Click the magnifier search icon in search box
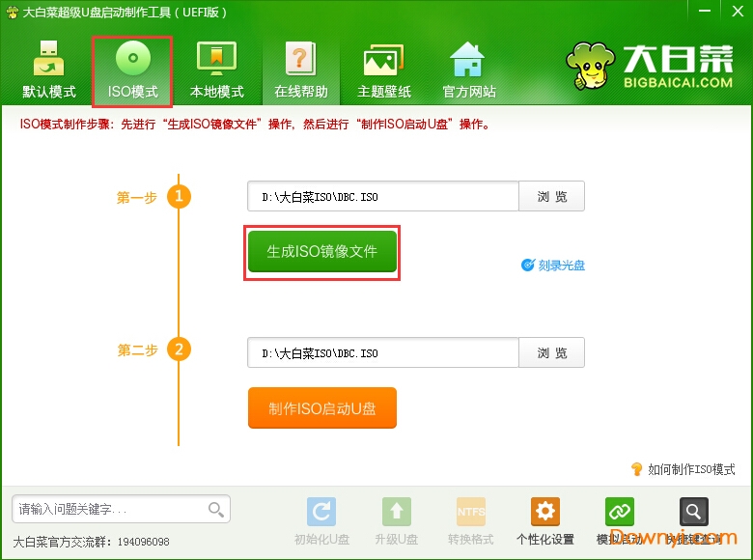Image resolution: width=753 pixels, height=560 pixels. click(x=216, y=509)
